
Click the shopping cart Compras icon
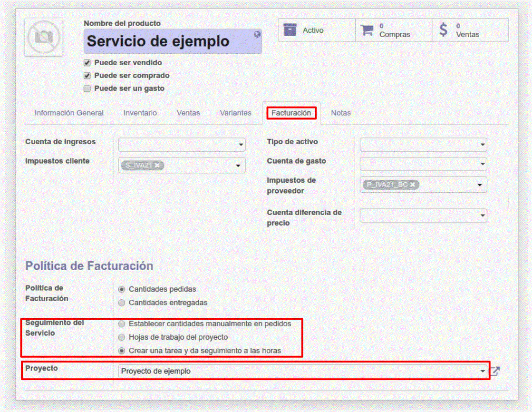pyautogui.click(x=367, y=30)
